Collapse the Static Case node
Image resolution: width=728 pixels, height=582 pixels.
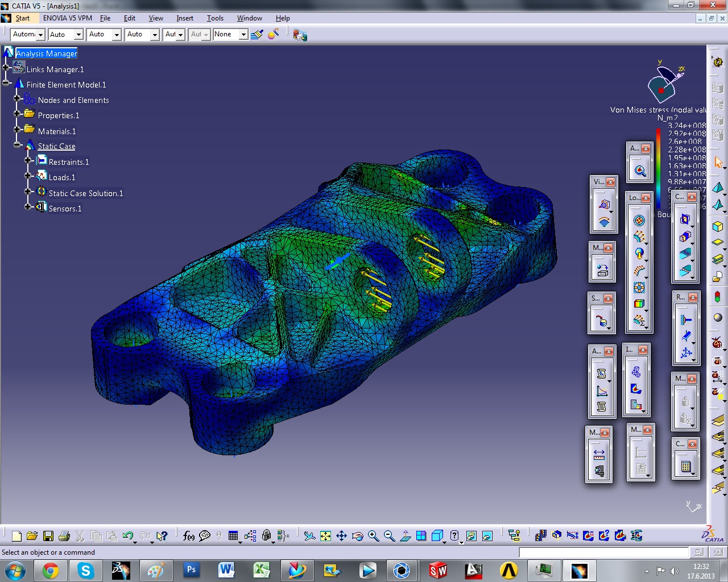(x=17, y=145)
